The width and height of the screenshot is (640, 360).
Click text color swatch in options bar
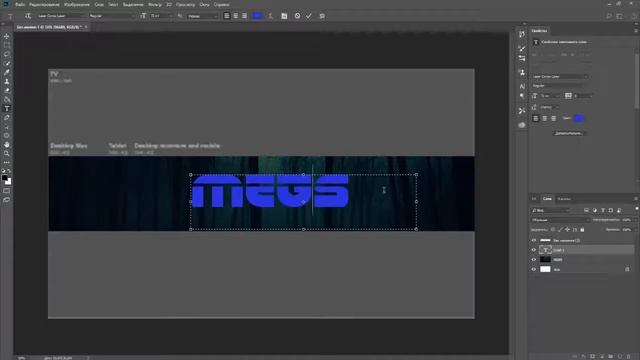(257, 16)
